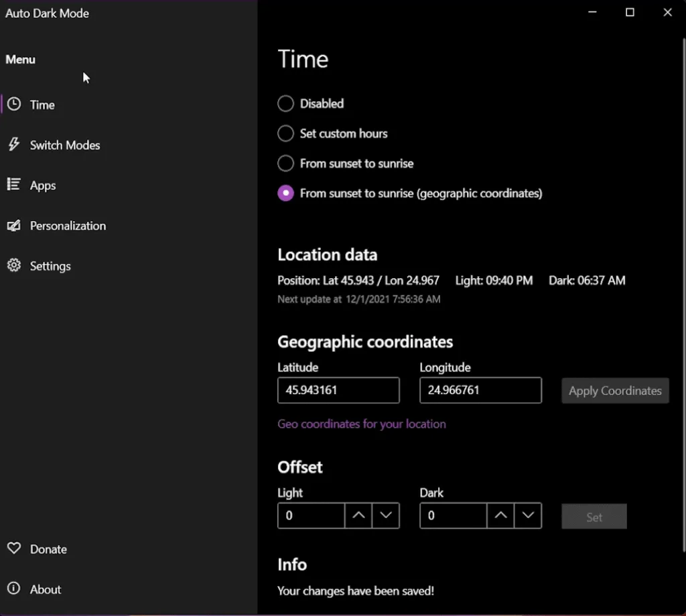Click into the Longitude input field
This screenshot has height=616, width=686.
[480, 391]
